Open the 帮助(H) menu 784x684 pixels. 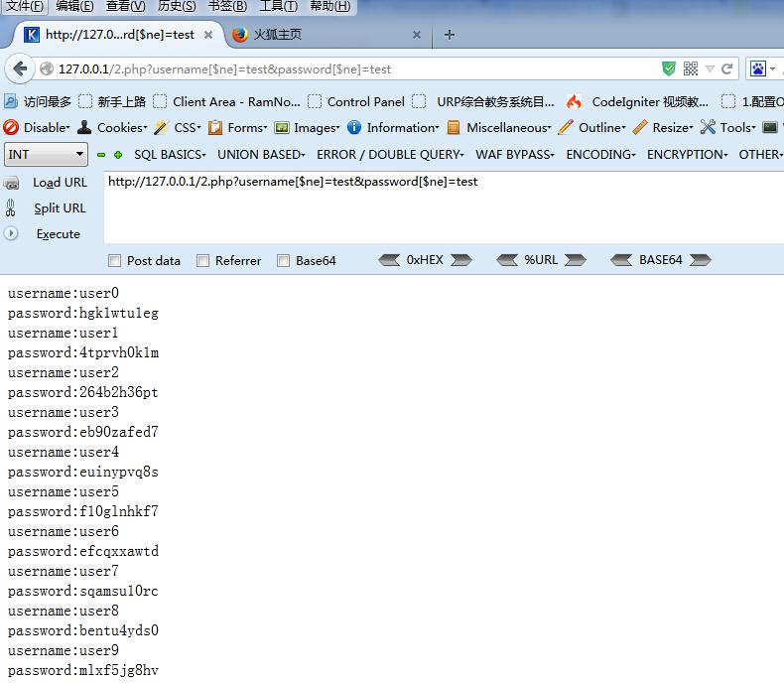[x=330, y=7]
